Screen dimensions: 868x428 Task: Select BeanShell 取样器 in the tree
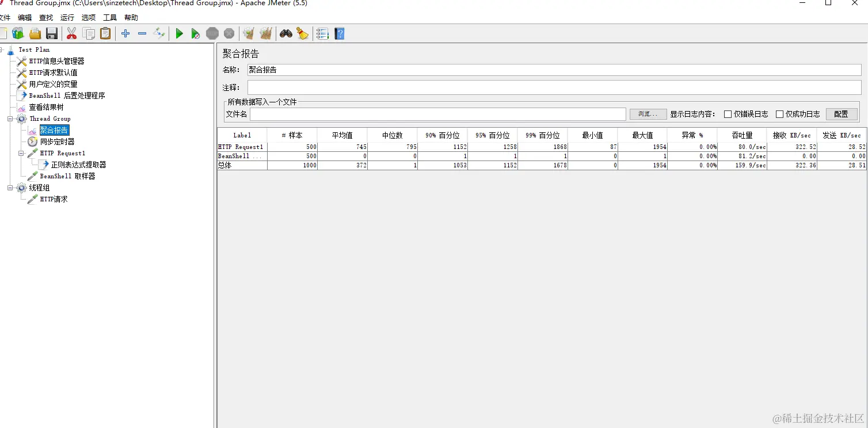pos(67,176)
